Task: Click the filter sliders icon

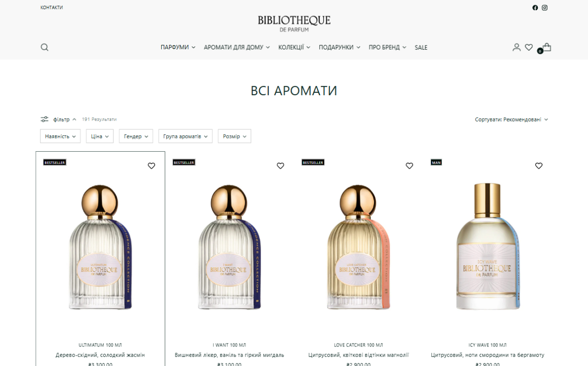Action: [44, 119]
